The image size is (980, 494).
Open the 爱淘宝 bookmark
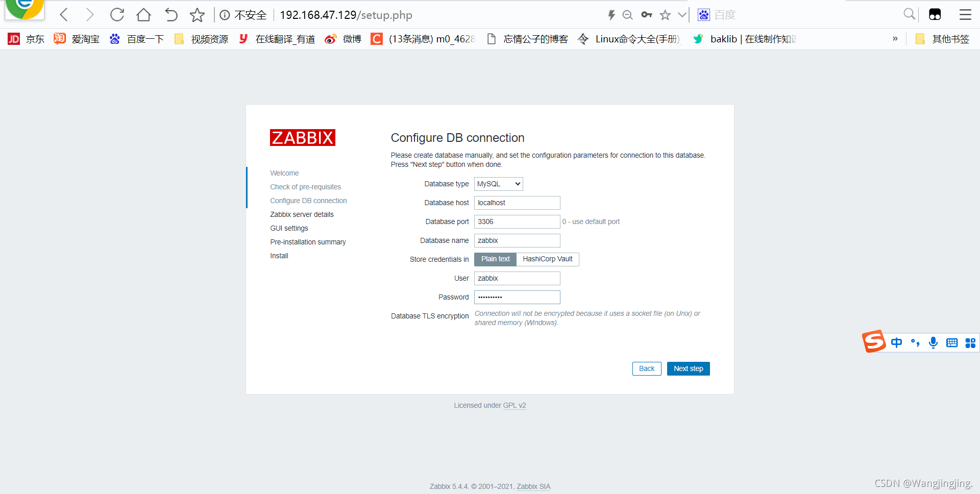click(77, 39)
